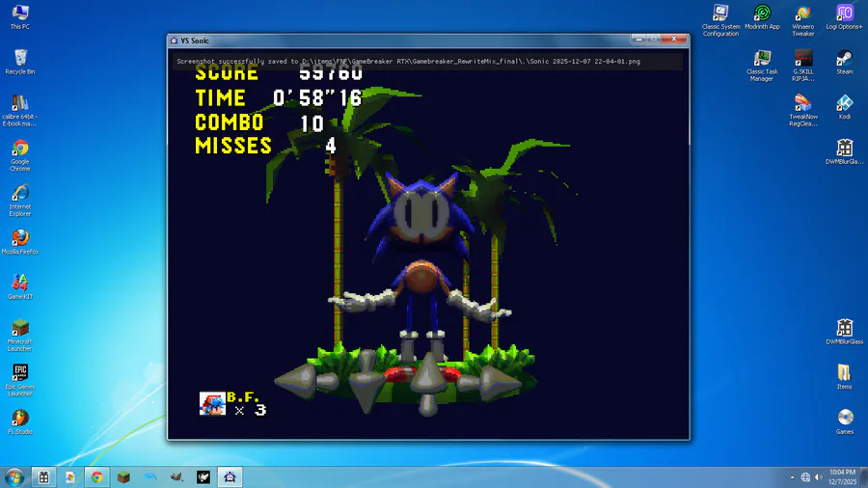Launch Logi Options+ shortcut

(845, 16)
